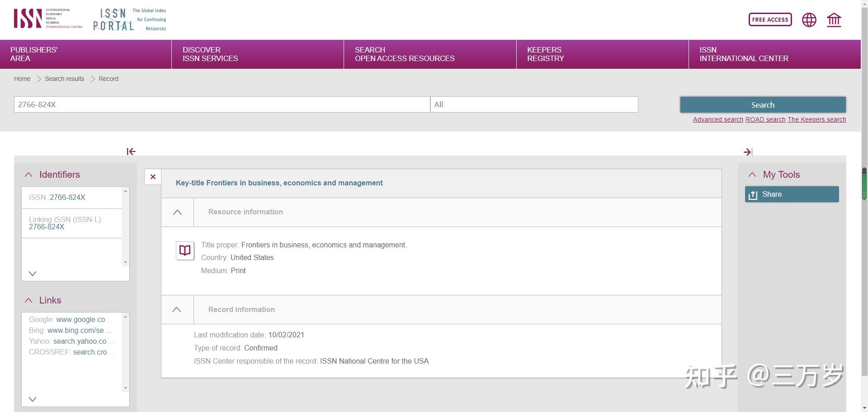Image resolution: width=868 pixels, height=412 pixels.
Task: Click the institution building icon
Action: 834,20
